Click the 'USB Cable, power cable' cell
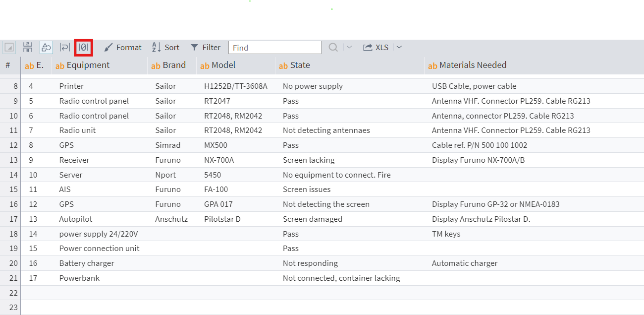644x315 pixels. [x=474, y=86]
